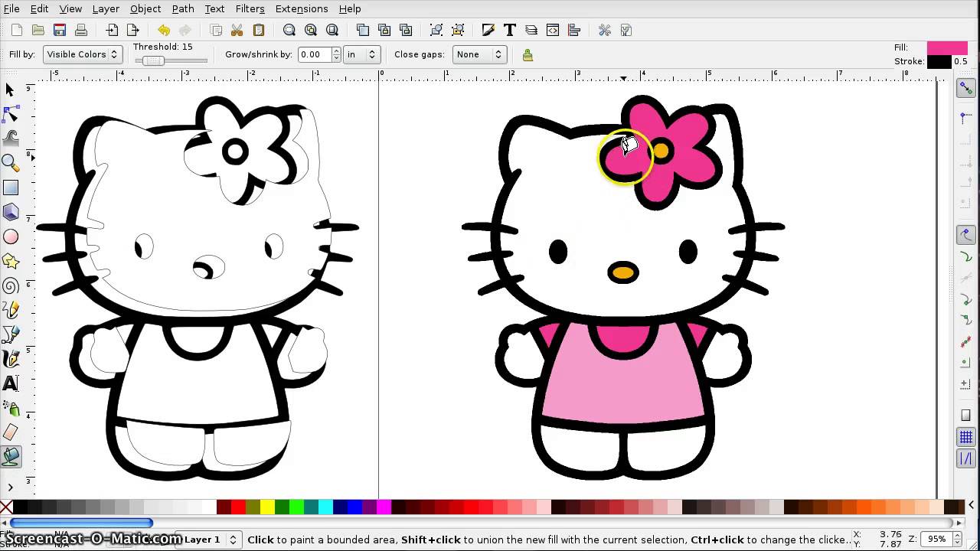
Task: Cut the selection with the scissors icon
Action: 237,31
